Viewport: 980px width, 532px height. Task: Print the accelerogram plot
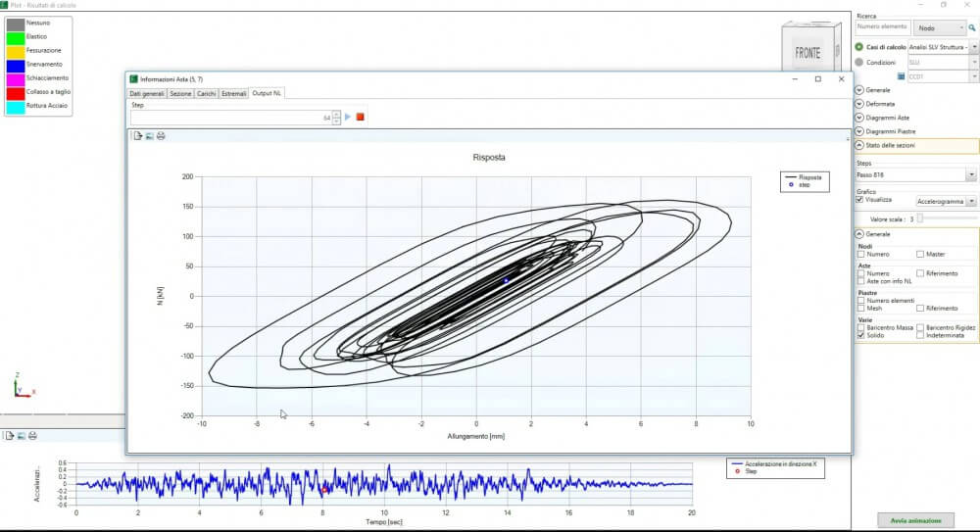pyautogui.click(x=32, y=436)
